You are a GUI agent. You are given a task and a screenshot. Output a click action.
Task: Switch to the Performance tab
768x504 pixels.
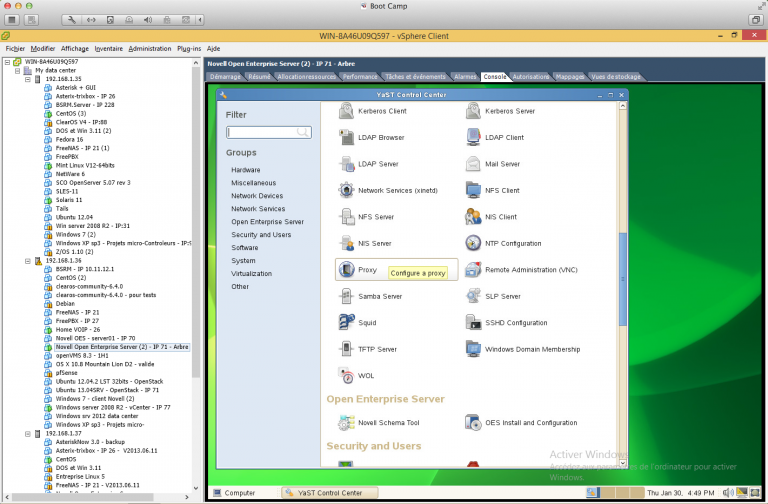point(360,77)
